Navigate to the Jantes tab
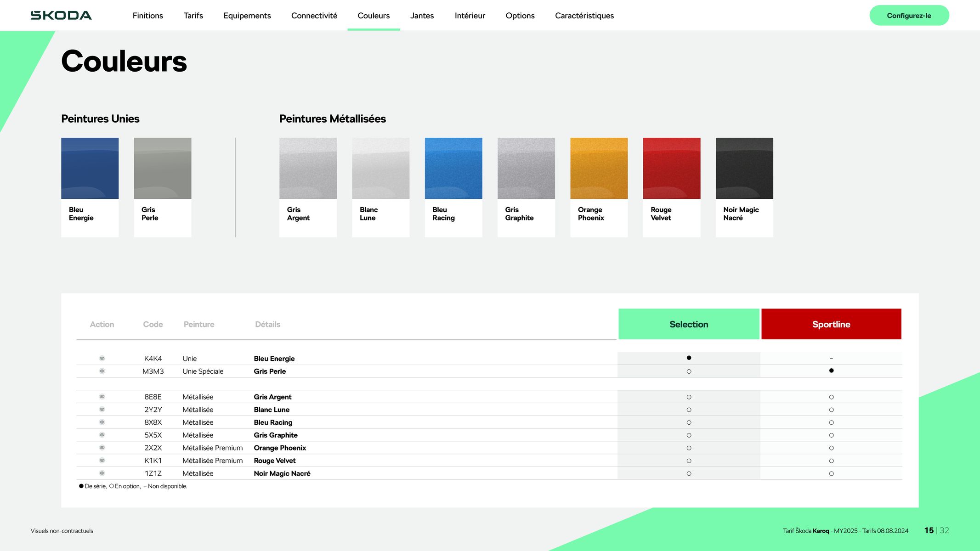This screenshot has width=980, height=551. tap(422, 15)
